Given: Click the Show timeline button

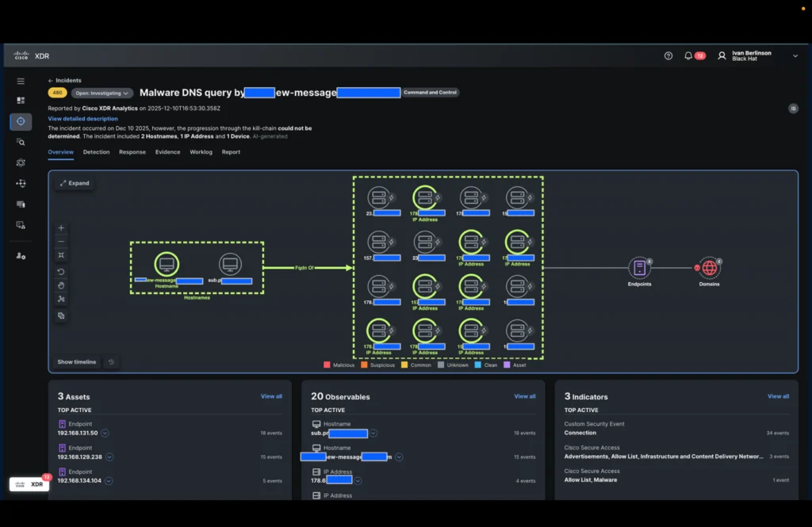Looking at the screenshot, I should click(x=77, y=362).
